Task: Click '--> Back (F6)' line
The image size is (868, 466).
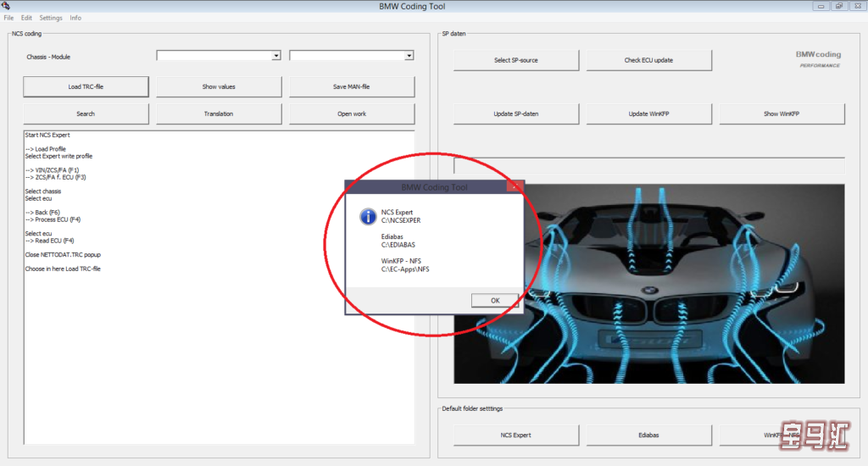Action: (x=42, y=213)
